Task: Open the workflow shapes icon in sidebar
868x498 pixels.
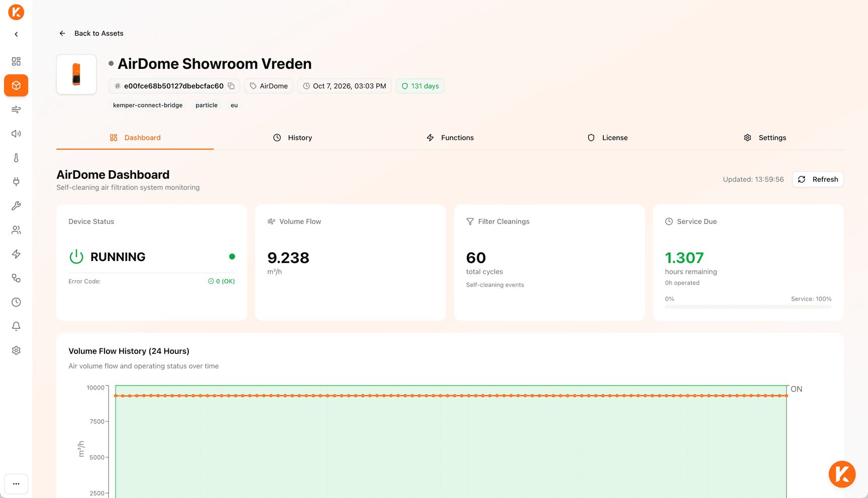Action: [x=16, y=278]
